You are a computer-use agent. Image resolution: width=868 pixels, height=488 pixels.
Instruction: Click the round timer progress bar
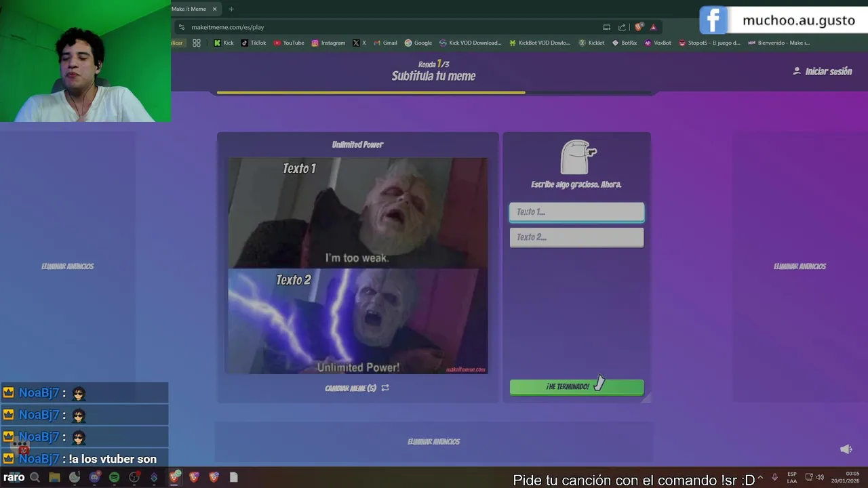(x=434, y=92)
